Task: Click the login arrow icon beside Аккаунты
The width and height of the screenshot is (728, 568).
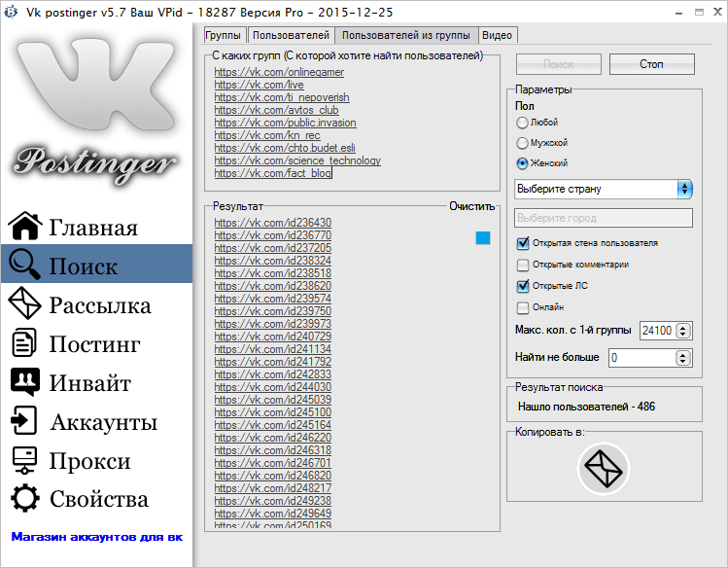Action: 23,420
